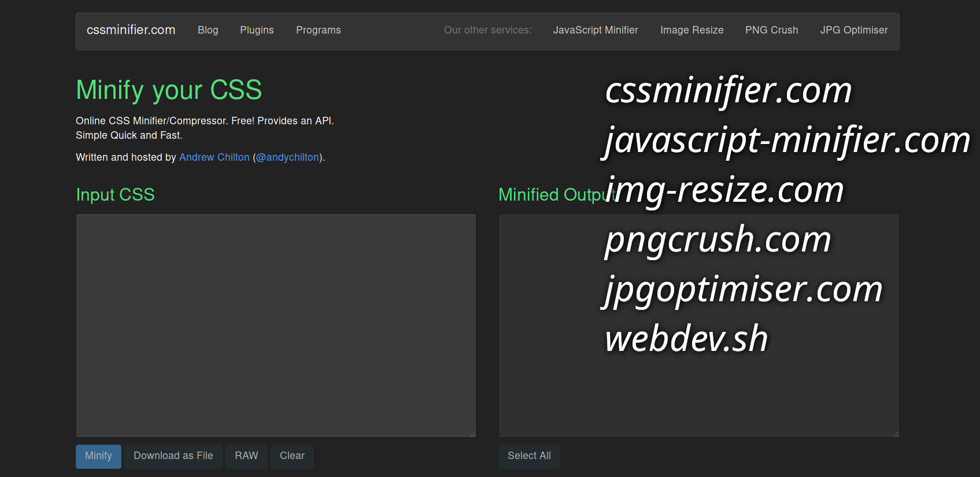Viewport: 980px width, 477px height.
Task: Grab the Minified Output textarea resize handle
Action: click(895, 433)
